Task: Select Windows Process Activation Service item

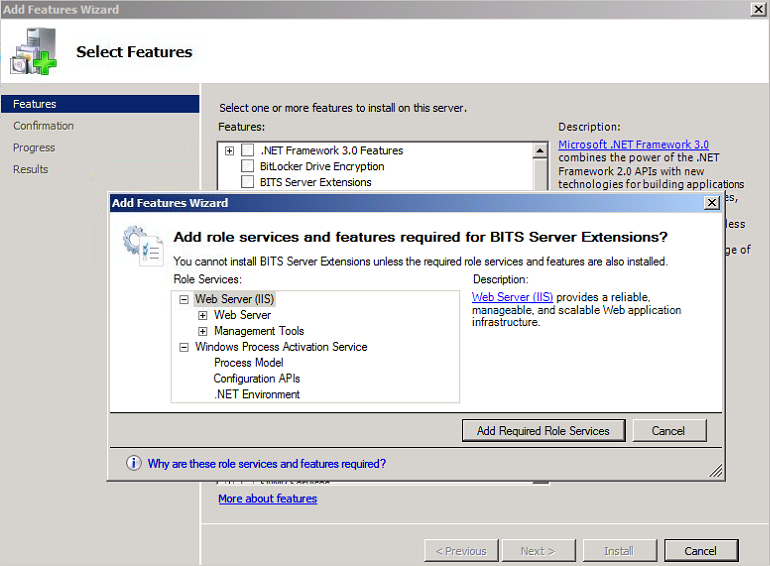Action: pyautogui.click(x=281, y=347)
